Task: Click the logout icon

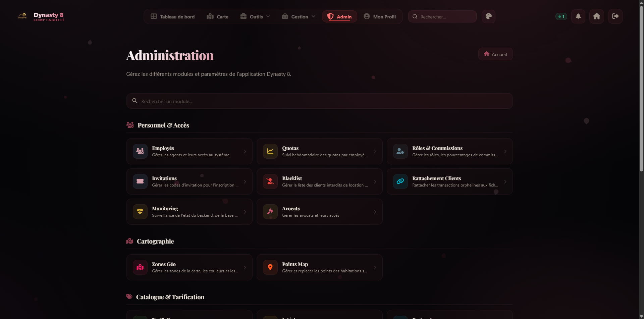Action: pyautogui.click(x=615, y=16)
